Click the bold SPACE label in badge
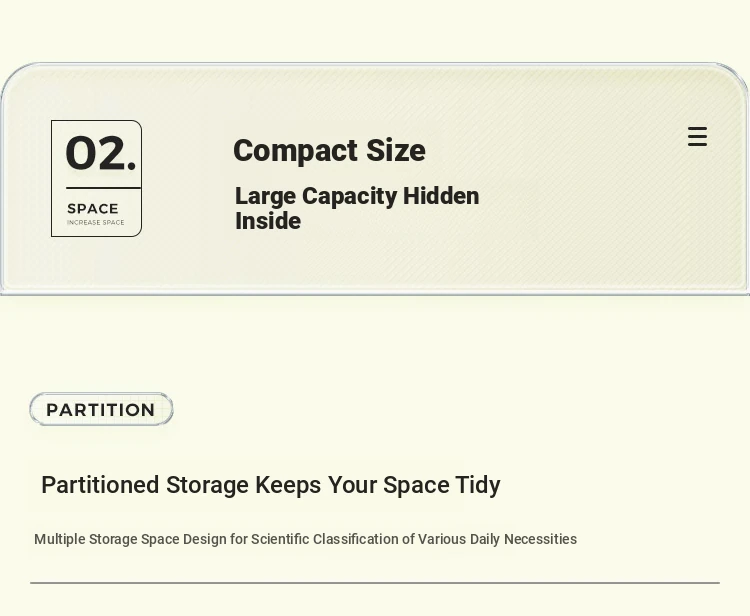750x616 pixels. coord(93,209)
